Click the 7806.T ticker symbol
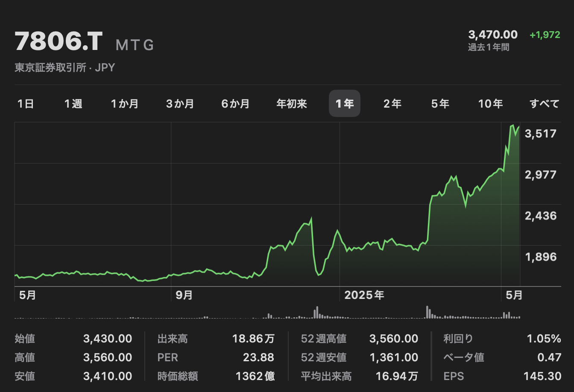 pyautogui.click(x=59, y=41)
